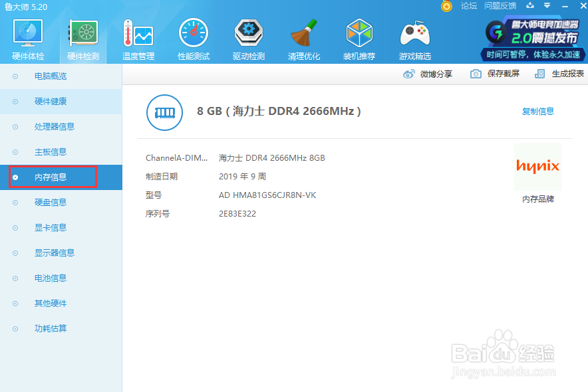The width and height of the screenshot is (588, 392).
Task: Click the 鲁大师电竞加速器 banner
Action: tap(533, 39)
